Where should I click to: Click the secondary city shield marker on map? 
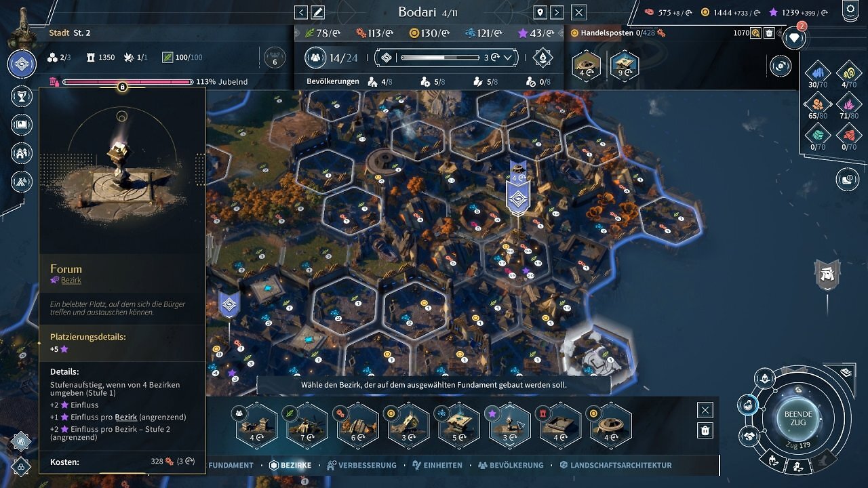point(229,305)
